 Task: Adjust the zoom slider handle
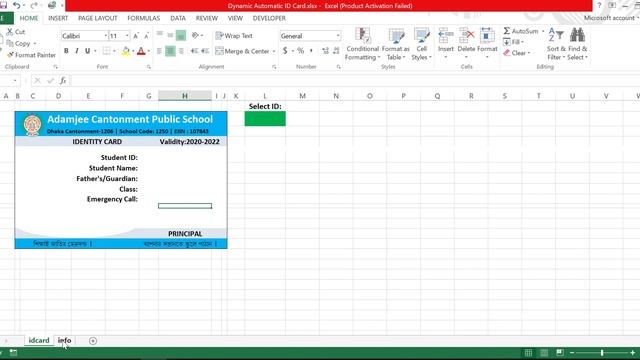[x=602, y=353]
